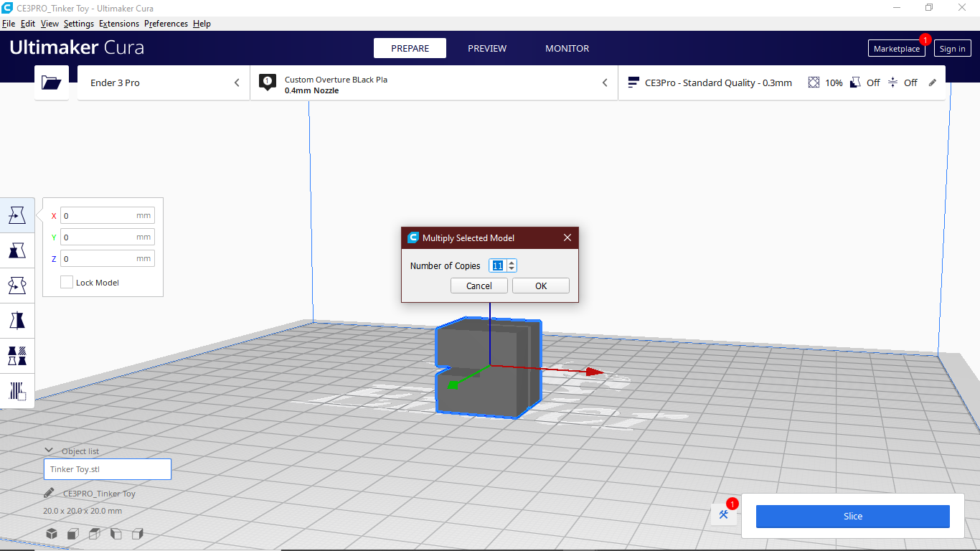Click the 20.0 x 20.0 x 20.0 mm dimensions text
The image size is (980, 551).
point(83,511)
